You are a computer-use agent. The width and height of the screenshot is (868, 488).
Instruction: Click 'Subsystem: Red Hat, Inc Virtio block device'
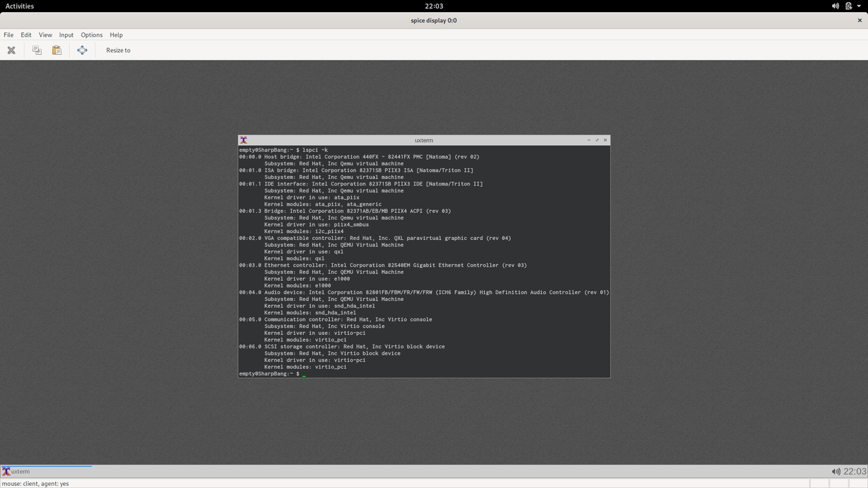332,353
